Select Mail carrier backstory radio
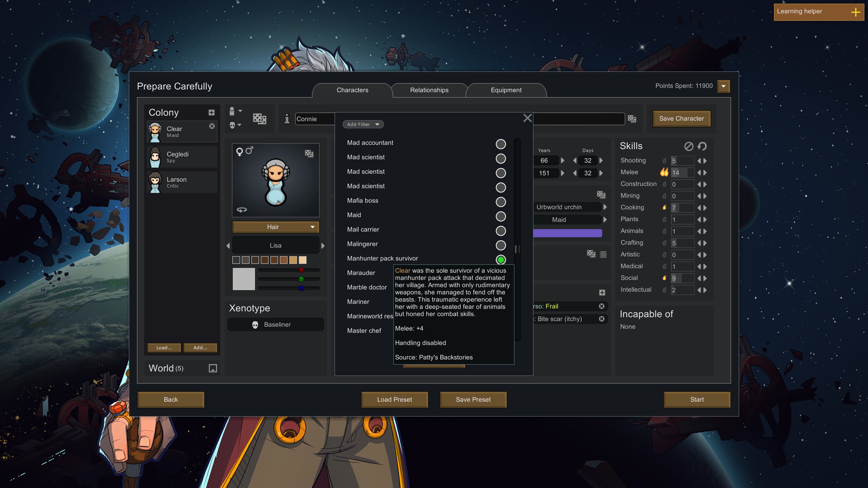This screenshot has width=868, height=488. pos(501,231)
